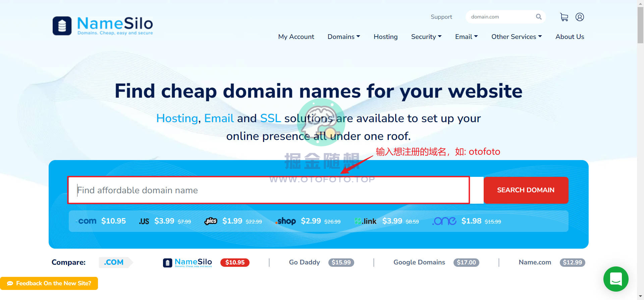644x300 pixels.
Task: Expand the Domains dropdown menu
Action: click(x=344, y=37)
